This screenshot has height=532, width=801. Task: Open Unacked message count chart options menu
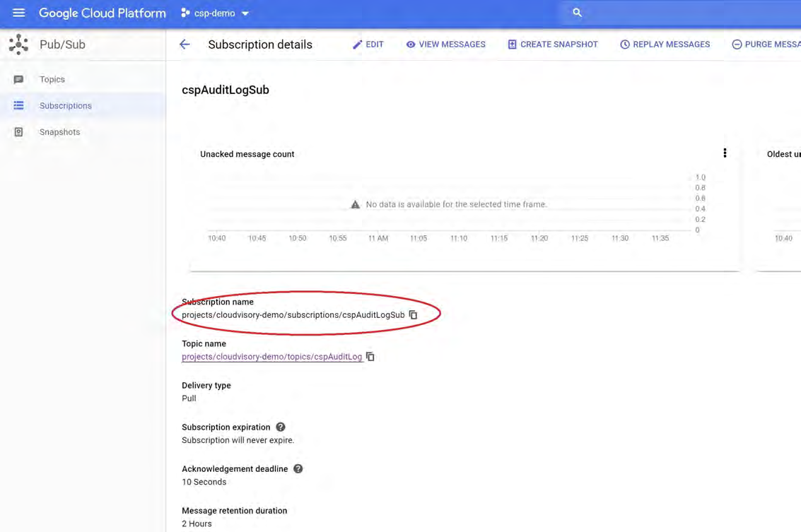point(725,153)
